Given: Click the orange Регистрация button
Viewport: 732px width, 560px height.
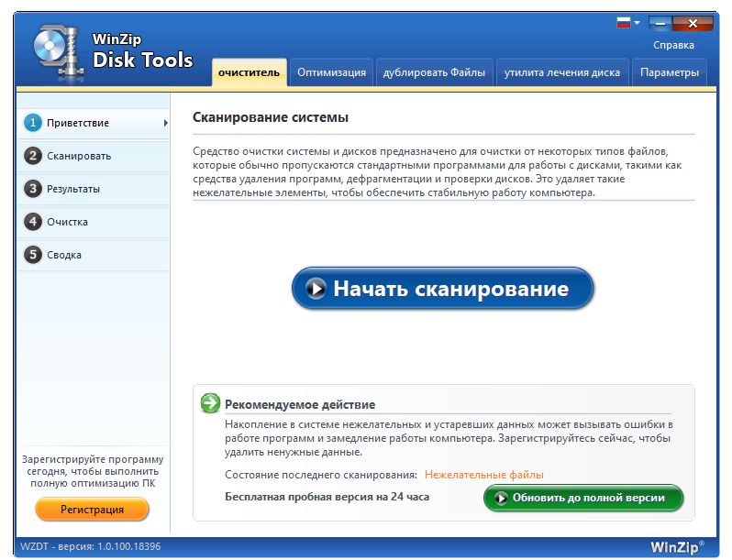Looking at the screenshot, I should tap(92, 510).
